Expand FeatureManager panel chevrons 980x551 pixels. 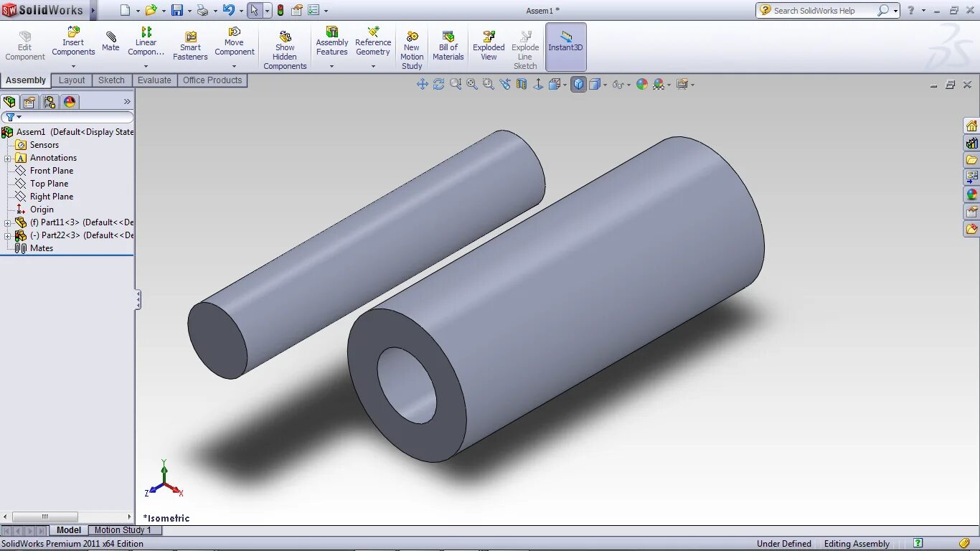point(127,102)
